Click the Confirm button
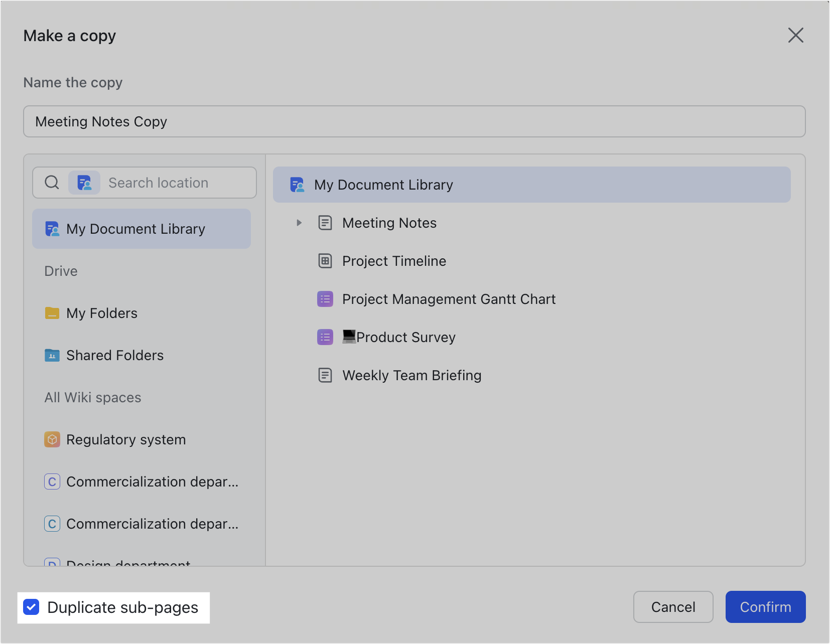 765,607
